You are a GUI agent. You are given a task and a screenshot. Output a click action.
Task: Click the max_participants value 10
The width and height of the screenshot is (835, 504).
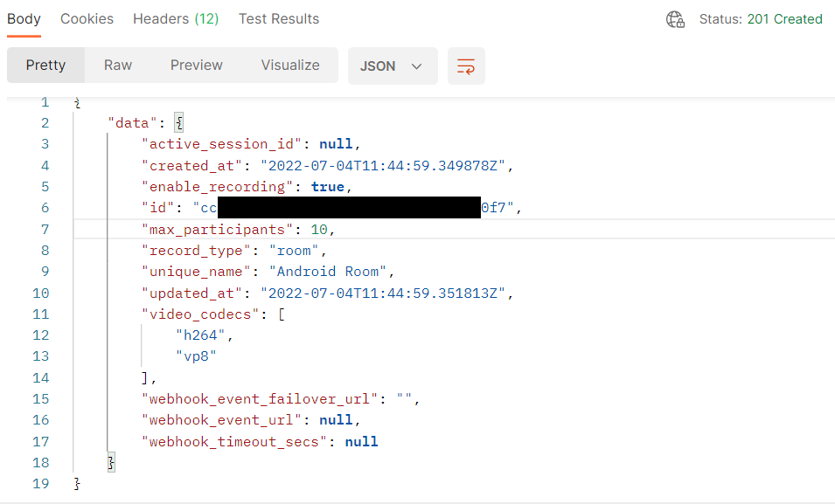tap(319, 230)
